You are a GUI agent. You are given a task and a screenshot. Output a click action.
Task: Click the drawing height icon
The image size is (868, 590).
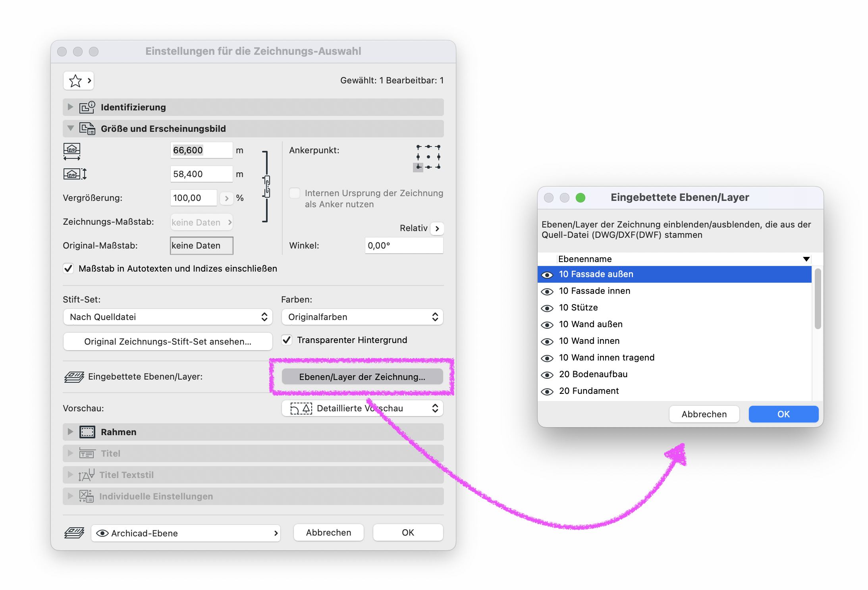75,174
